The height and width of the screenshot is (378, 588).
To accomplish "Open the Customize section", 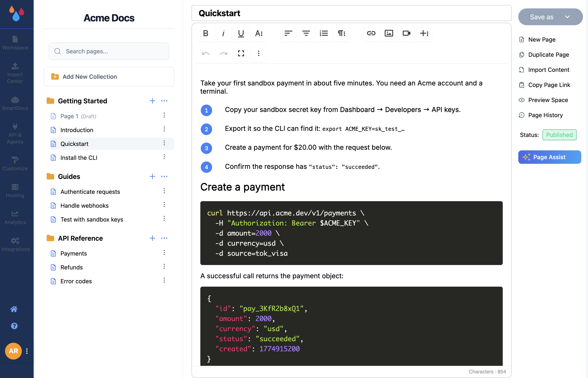I will tap(15, 164).
